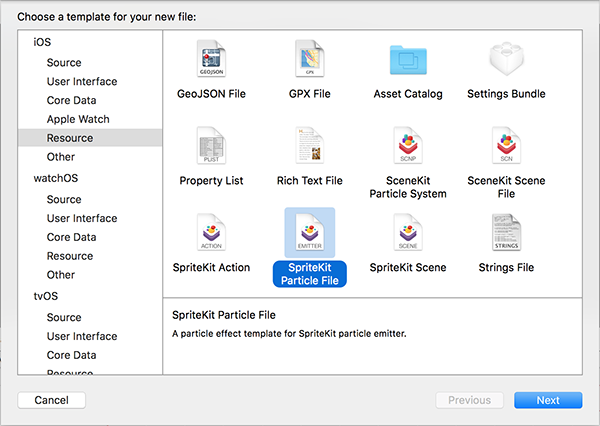Viewport: 600px width, 426px height.
Task: Click the 'SceneKit Particle System' label
Action: tap(408, 187)
